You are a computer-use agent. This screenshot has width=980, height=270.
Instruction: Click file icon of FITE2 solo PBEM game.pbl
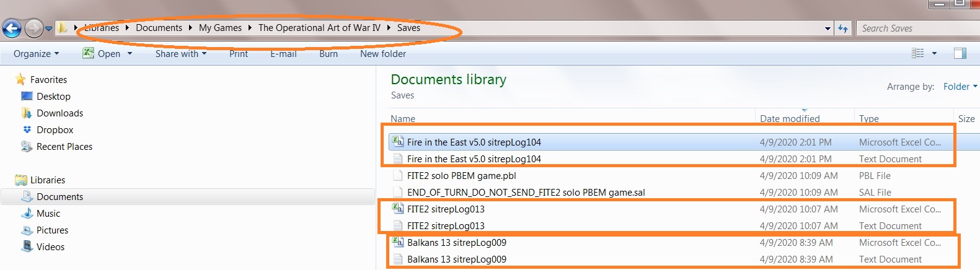[x=398, y=176]
